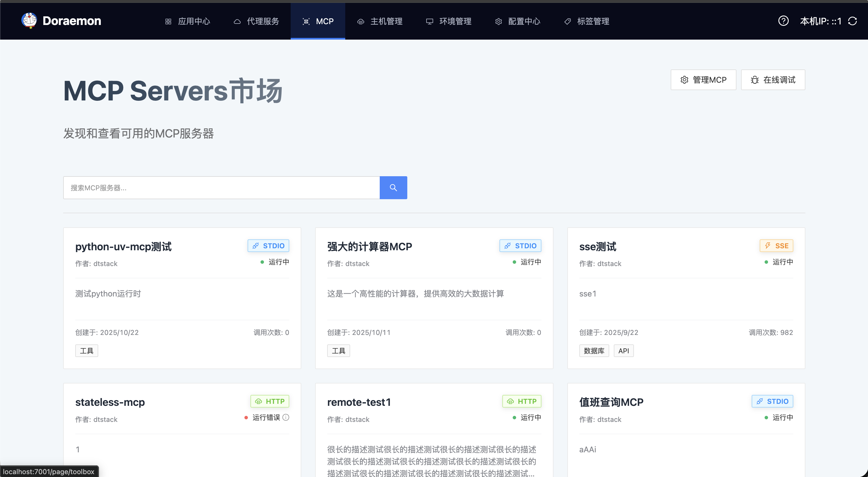Click the Doraemon logo icon

pyautogui.click(x=29, y=21)
